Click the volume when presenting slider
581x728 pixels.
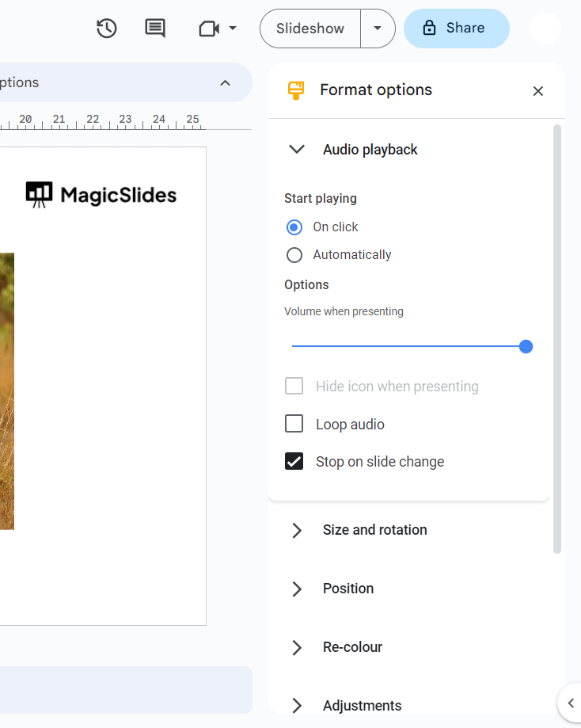(408, 346)
